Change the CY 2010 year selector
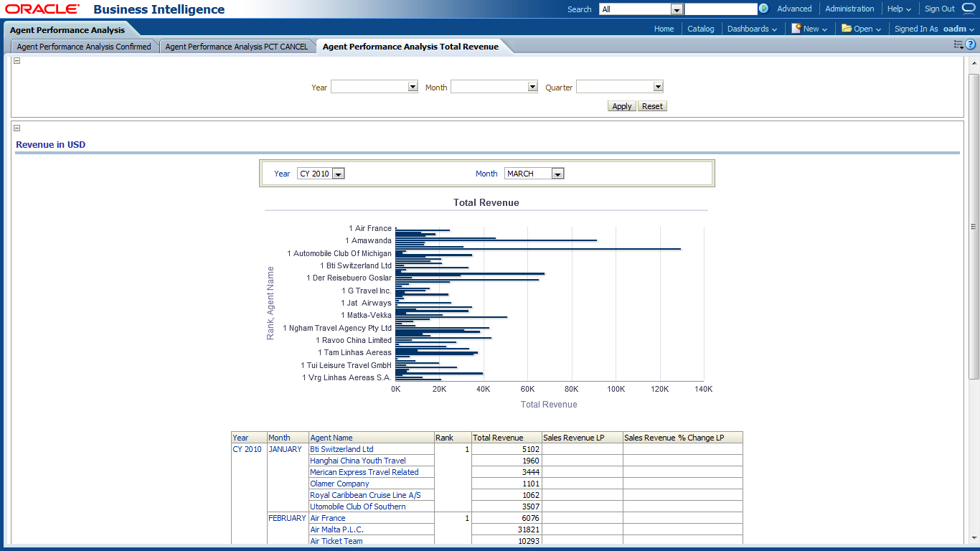Viewport: 980px width, 551px height. pos(339,174)
